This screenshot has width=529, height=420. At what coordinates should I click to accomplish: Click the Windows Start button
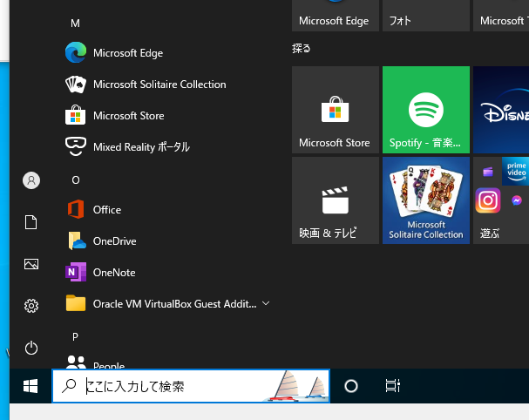click(31, 386)
